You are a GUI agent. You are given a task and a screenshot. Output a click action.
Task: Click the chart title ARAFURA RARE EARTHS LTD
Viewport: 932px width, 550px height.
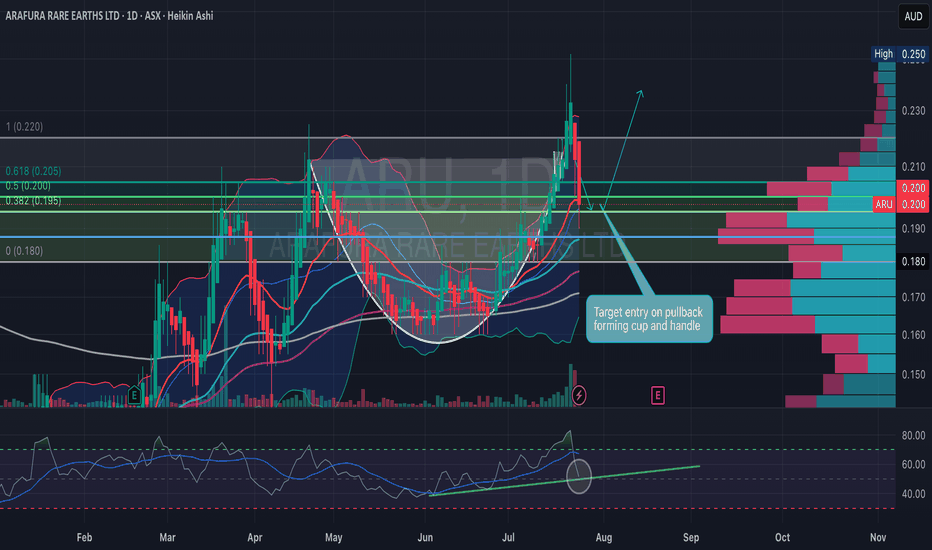tap(62, 16)
